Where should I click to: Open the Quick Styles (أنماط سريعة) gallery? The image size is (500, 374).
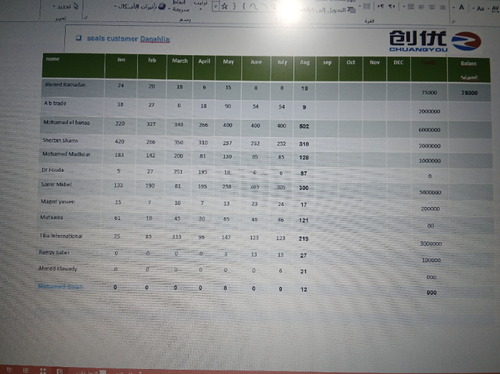(x=179, y=6)
